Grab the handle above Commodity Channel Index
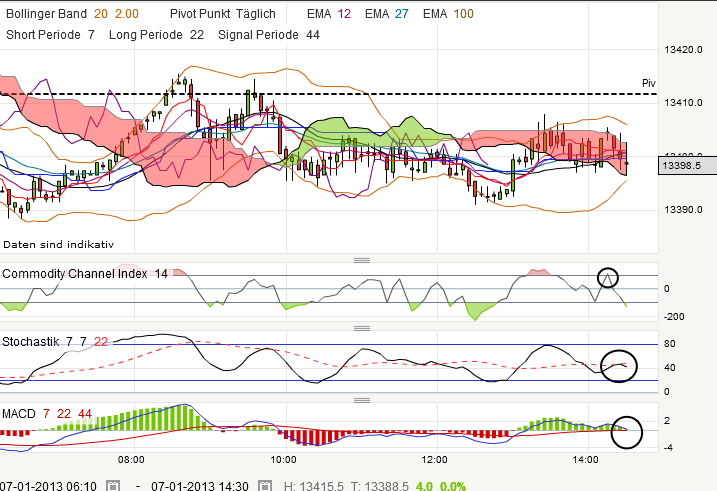717x491 pixels. coord(362,261)
